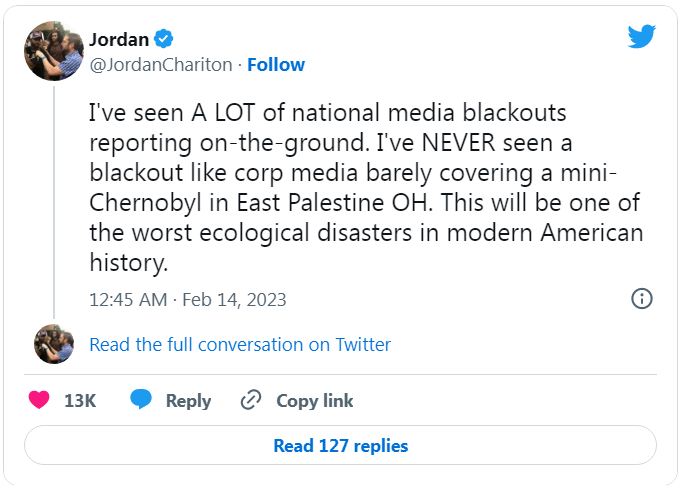Read the full conversation on Twitter

(240, 344)
